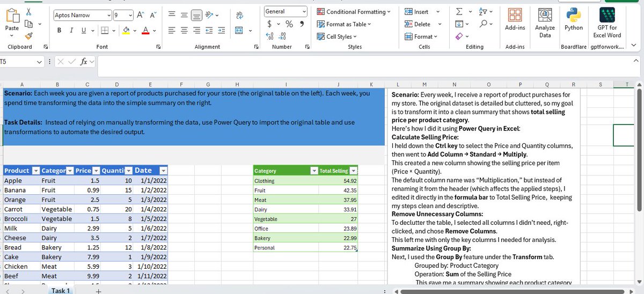
Task: Open the Paste options arrow below Paste
Action: (x=12, y=35)
